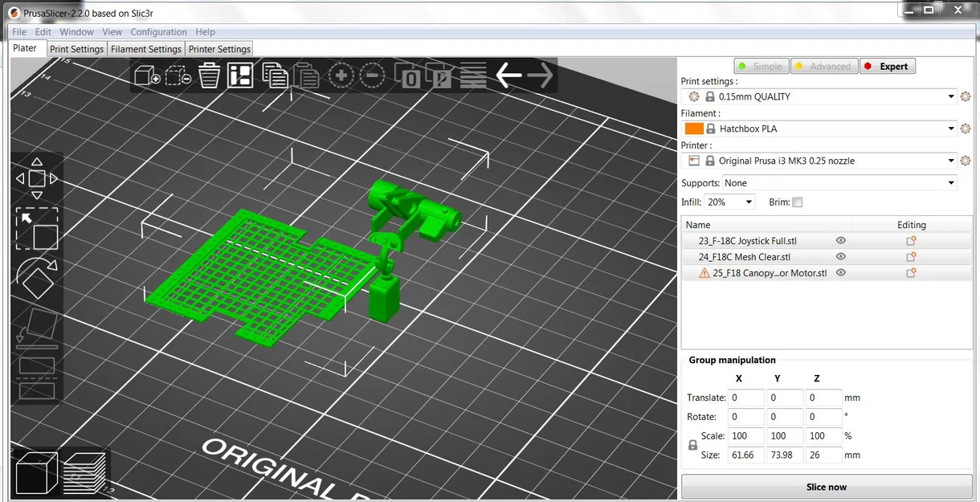980x502 pixels.
Task: Click the Copy icon in toolbar
Action: point(275,76)
